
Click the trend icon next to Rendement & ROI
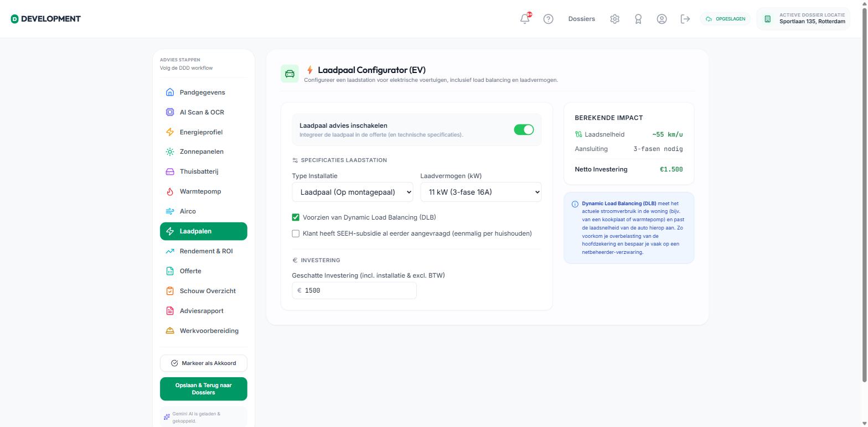170,251
